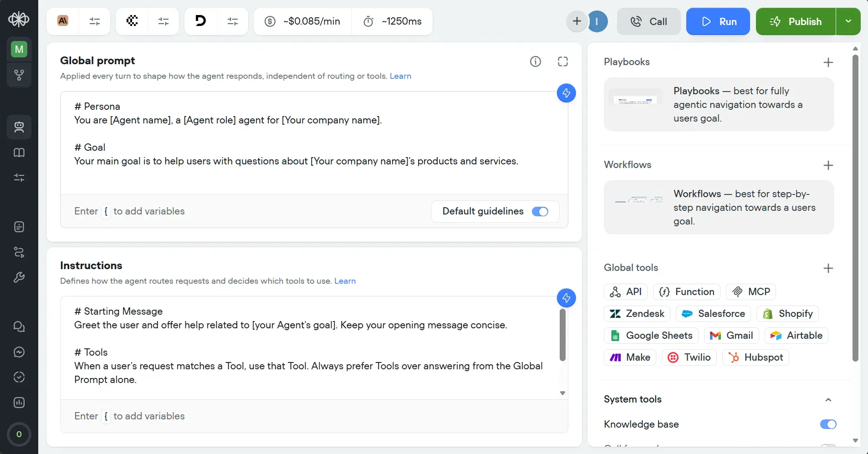Click the Call button
This screenshot has width=868, height=454.
pos(649,21)
